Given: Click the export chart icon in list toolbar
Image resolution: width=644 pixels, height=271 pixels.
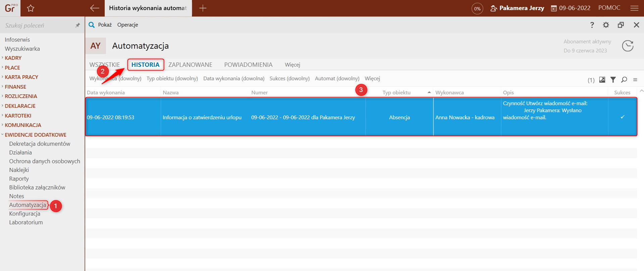Looking at the screenshot, I should [x=602, y=80].
